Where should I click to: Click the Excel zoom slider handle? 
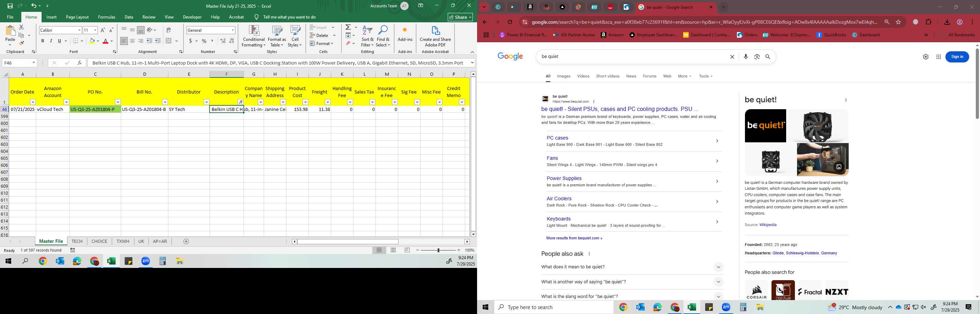[x=438, y=250]
